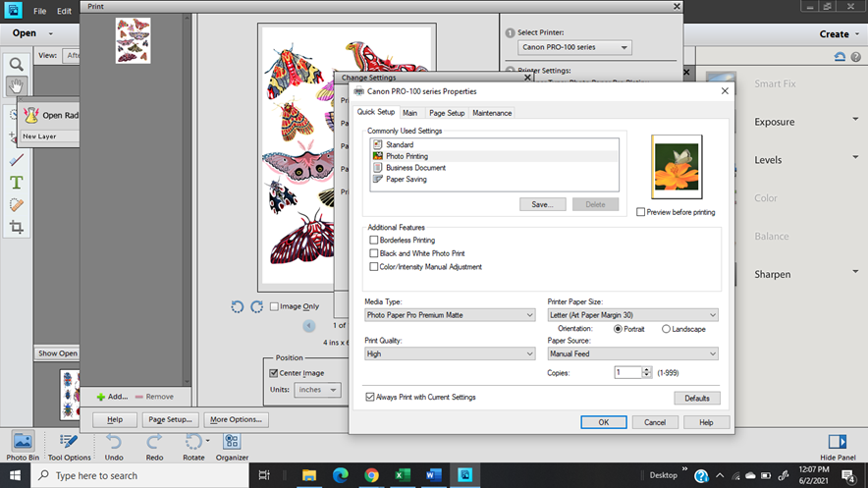Rotate print image clockwise
Image resolution: width=868 pixels, height=488 pixels.
point(257,306)
